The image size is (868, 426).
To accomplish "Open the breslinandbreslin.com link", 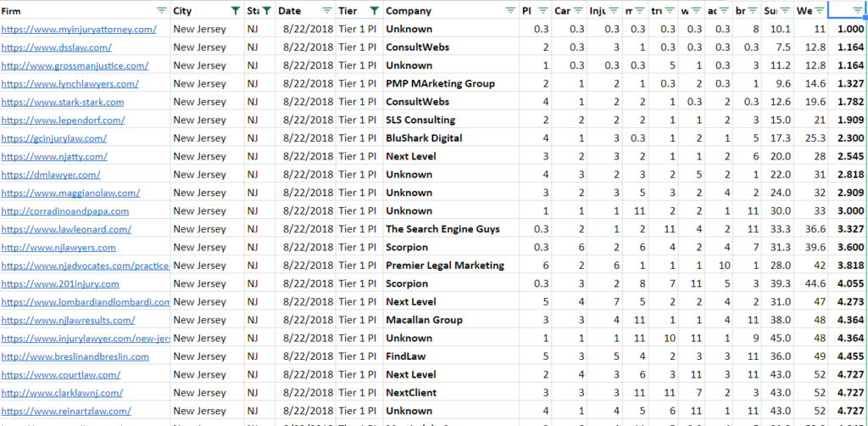I will 75,356.
